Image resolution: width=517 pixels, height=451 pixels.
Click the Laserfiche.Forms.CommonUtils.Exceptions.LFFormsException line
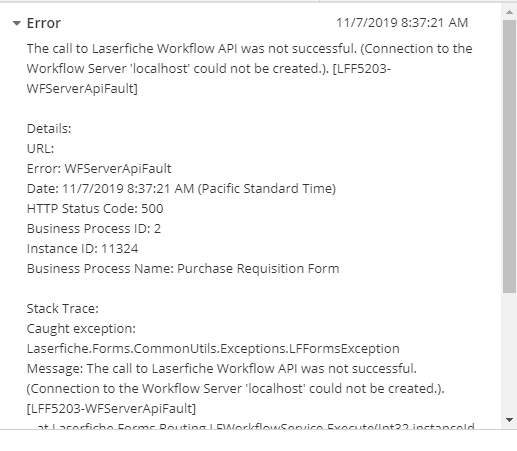[x=213, y=349]
